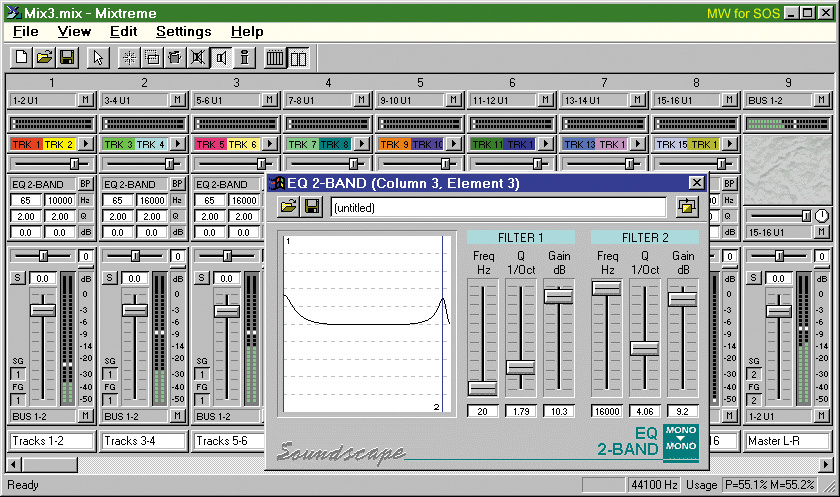Open preset folder icon in EQ dialog
This screenshot has height=497, width=840.
tap(289, 207)
